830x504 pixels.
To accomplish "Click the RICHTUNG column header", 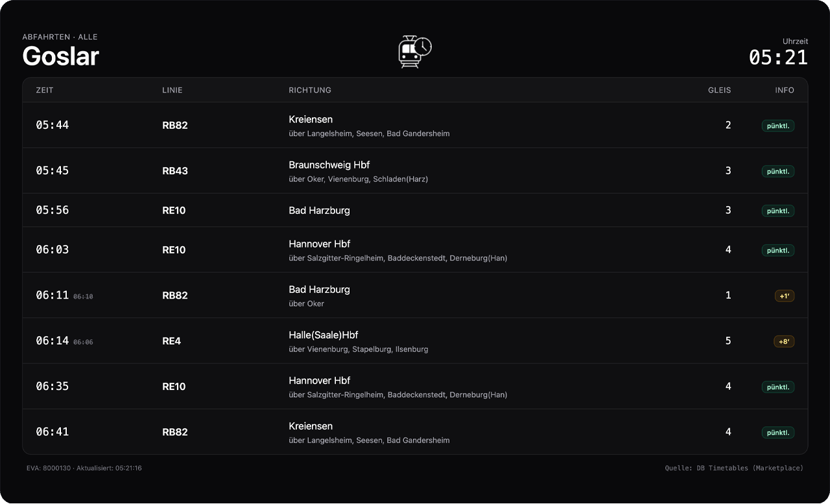I will pos(310,90).
